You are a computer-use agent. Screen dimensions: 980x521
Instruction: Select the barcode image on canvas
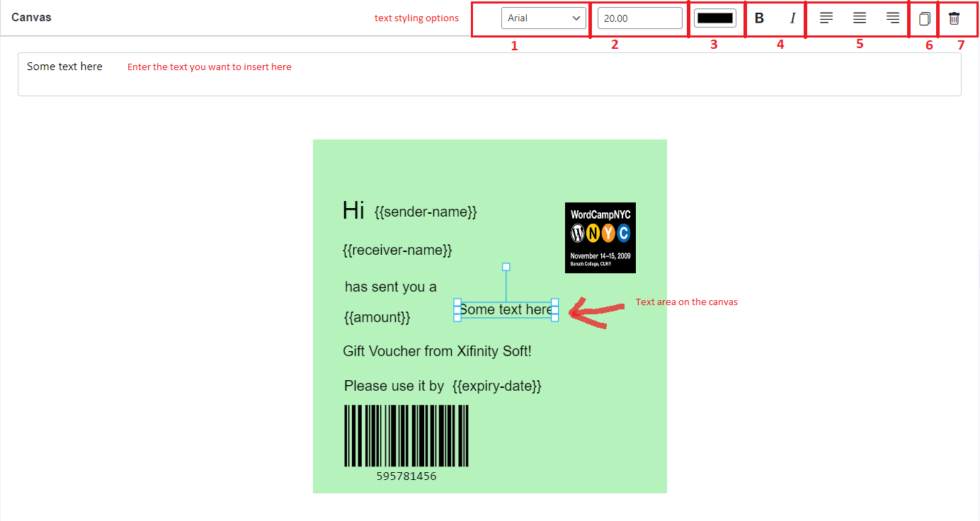(406, 435)
